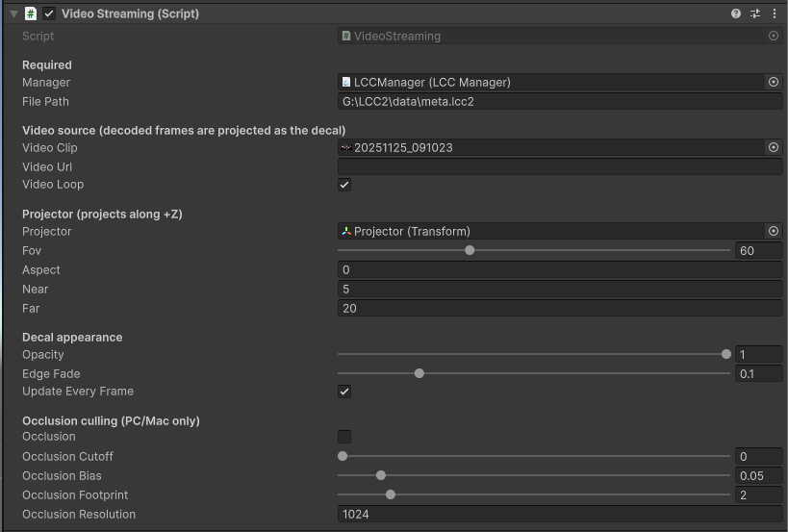Click the Occlusion Resolution property label
This screenshot has width=788, height=532.
tap(79, 514)
